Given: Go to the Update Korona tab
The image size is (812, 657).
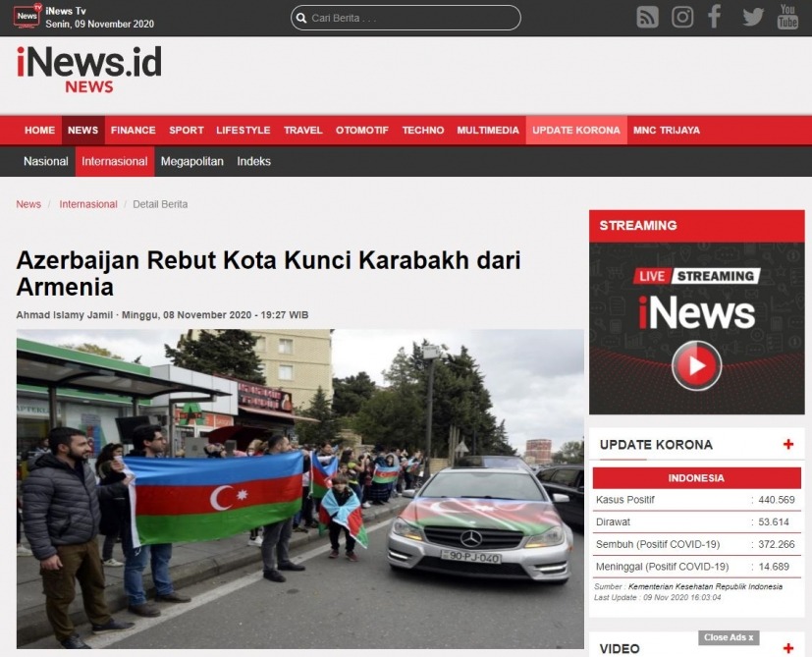Looking at the screenshot, I should click(x=575, y=131).
